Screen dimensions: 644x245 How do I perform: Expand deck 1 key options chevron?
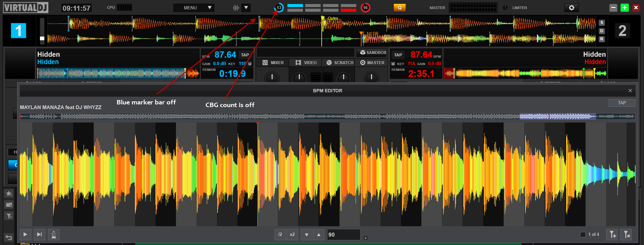coord(249,64)
